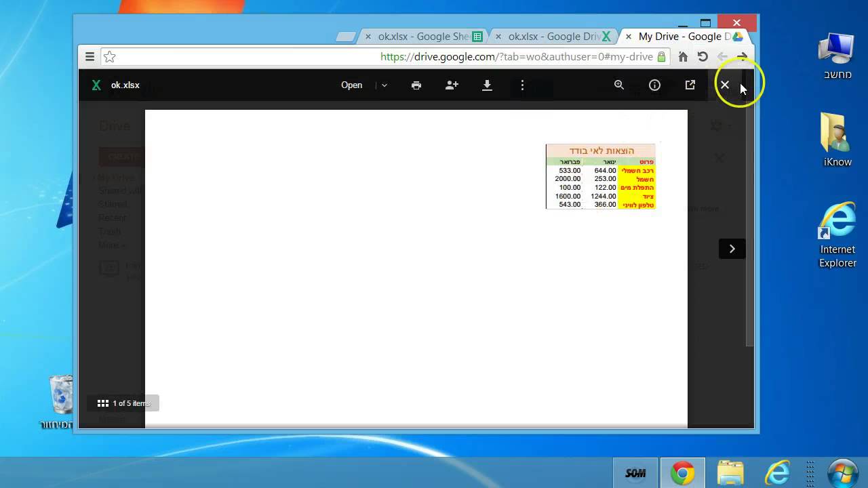
Task: Download the ok.xlsx file
Action: click(487, 85)
